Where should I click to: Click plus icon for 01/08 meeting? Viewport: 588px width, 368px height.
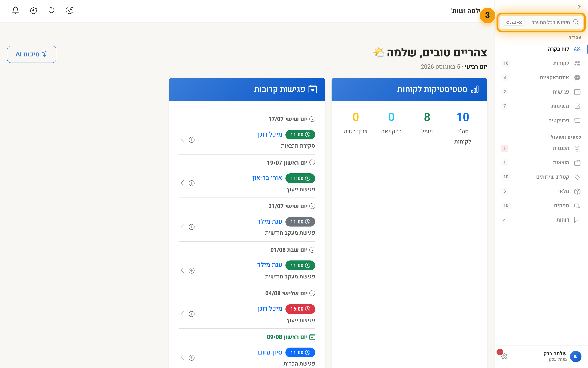tap(192, 270)
